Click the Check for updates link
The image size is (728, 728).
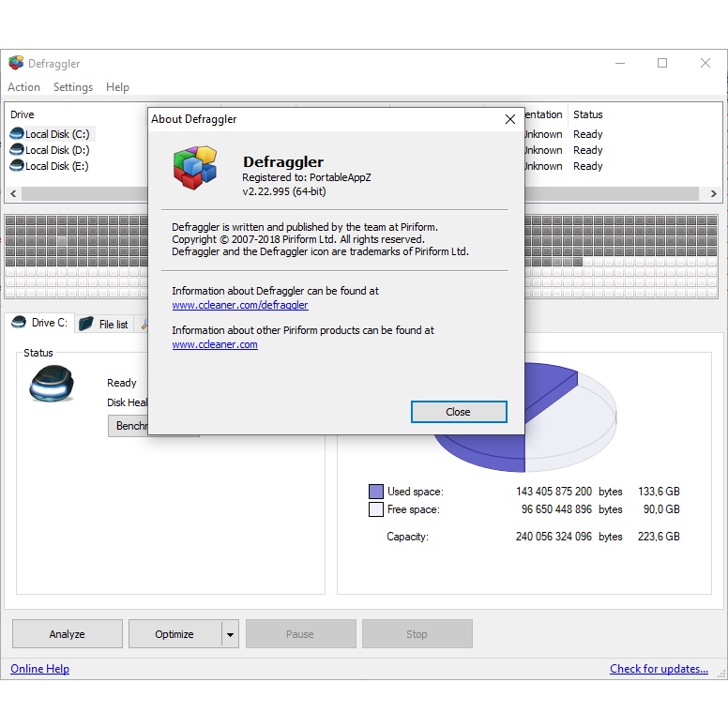pyautogui.click(x=659, y=669)
